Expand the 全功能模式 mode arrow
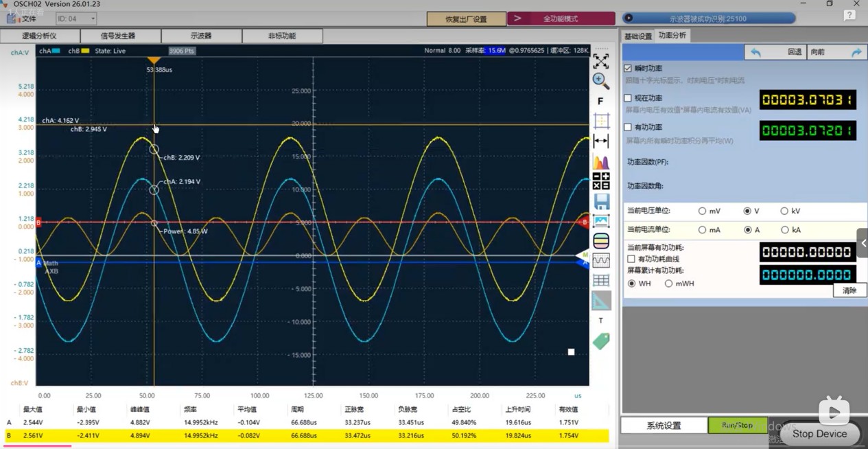The image size is (868, 449). tap(518, 19)
